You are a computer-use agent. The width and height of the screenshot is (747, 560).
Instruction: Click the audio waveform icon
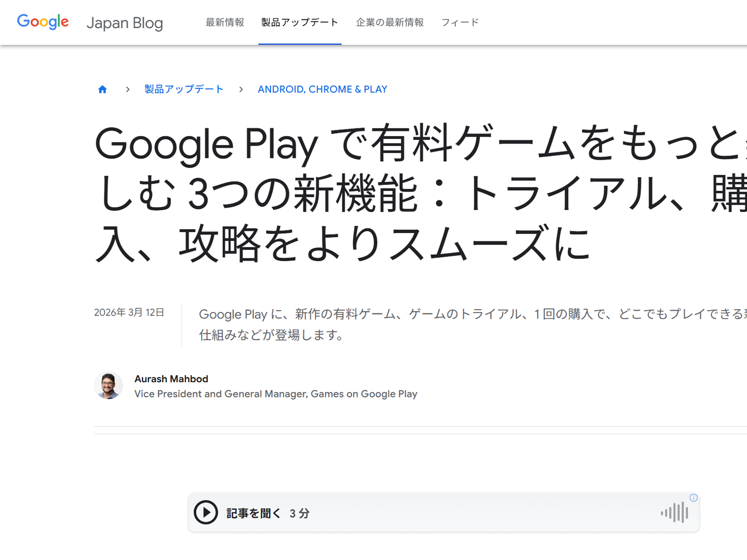(675, 513)
